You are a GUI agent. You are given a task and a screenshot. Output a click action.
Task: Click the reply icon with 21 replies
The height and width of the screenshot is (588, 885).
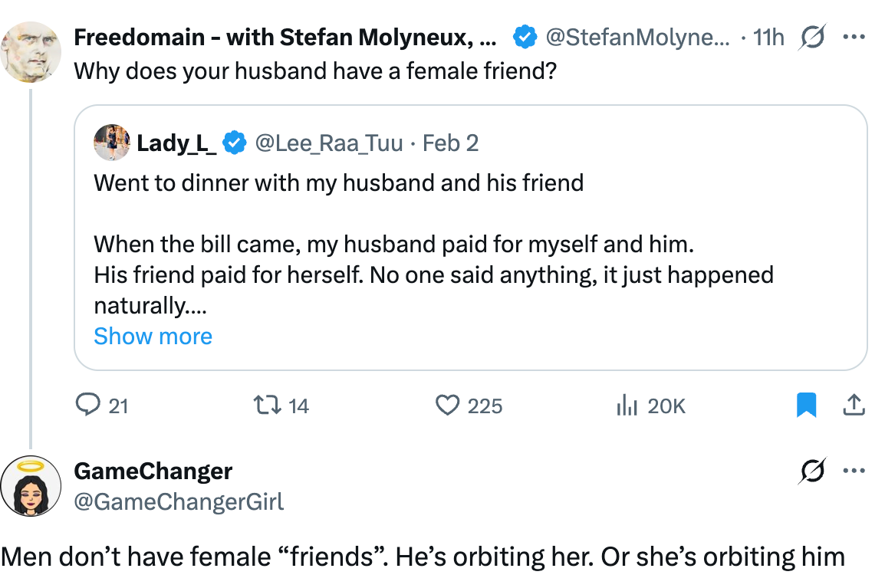coord(88,405)
